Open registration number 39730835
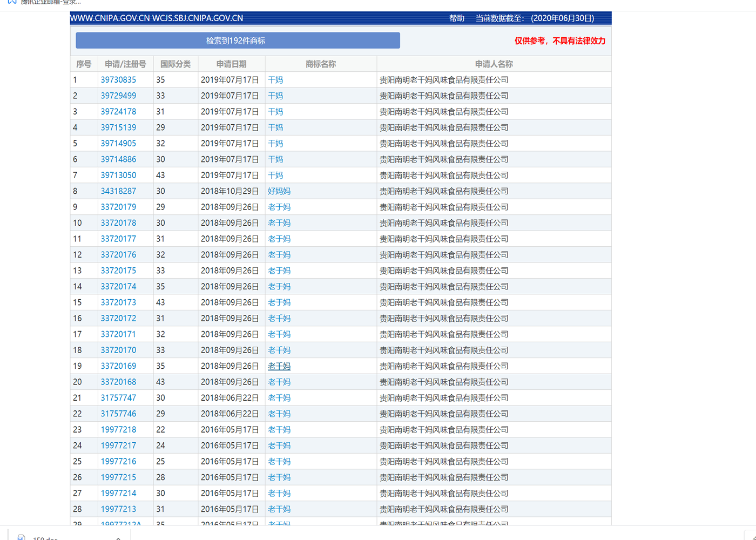Image resolution: width=756 pixels, height=540 pixels. (118, 80)
